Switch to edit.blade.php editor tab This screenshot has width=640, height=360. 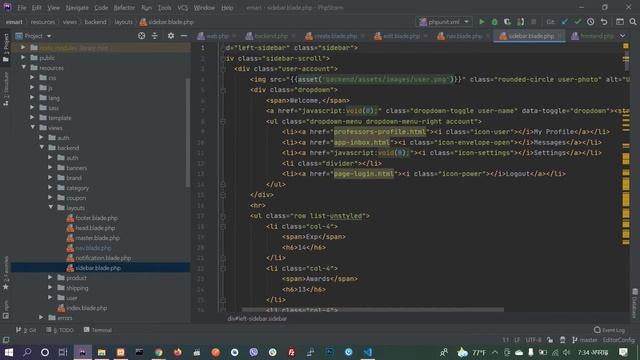click(x=401, y=36)
